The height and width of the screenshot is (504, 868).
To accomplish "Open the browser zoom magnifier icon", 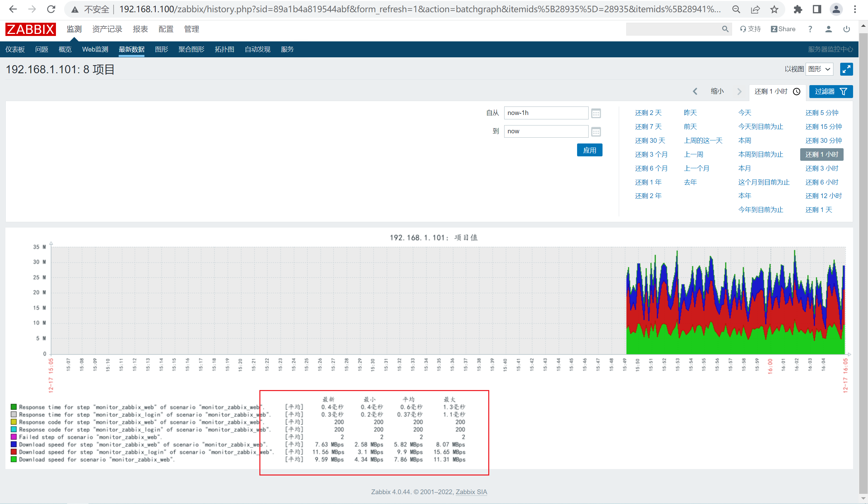I will (x=736, y=9).
